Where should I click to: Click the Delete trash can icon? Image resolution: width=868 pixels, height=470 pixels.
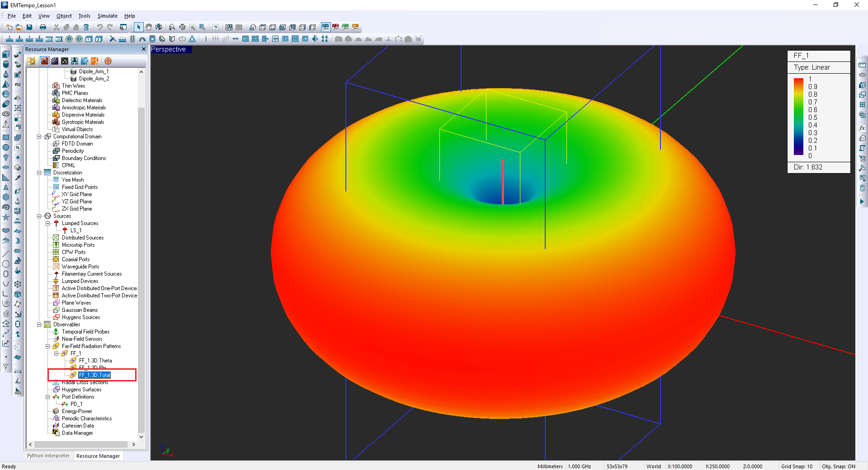coord(86,27)
